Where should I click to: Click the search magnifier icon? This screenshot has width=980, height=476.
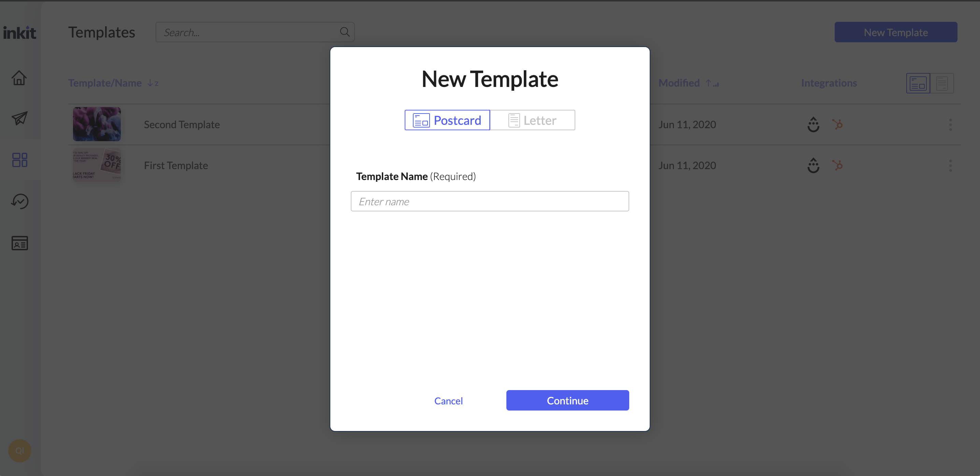(x=345, y=32)
